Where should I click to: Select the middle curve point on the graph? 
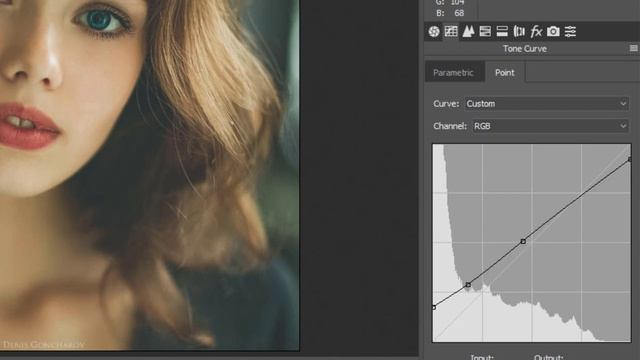click(x=523, y=242)
